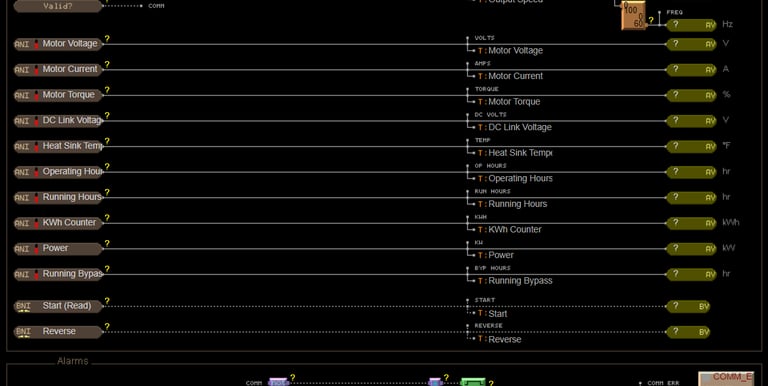
Task: Select the Start (Read) BNI input block
Action: pyautogui.click(x=58, y=306)
